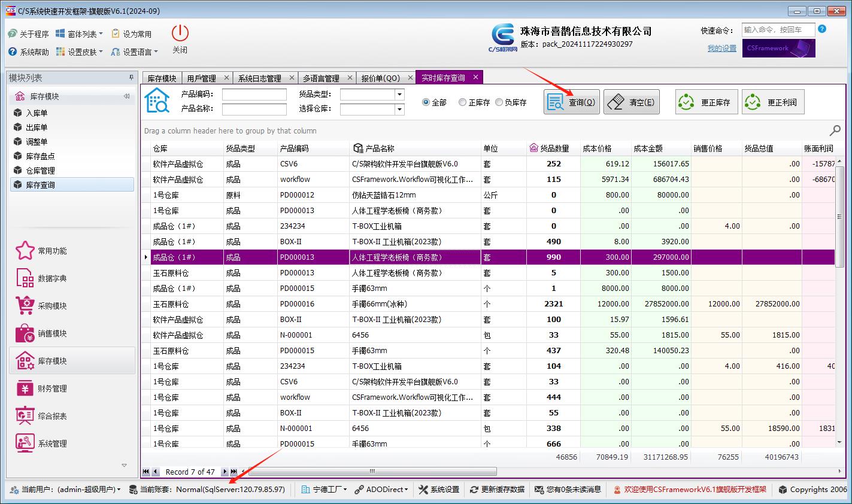This screenshot has height=504, width=852.
Task: Open the Sales module shopping bag icon
Action: tap(25, 333)
